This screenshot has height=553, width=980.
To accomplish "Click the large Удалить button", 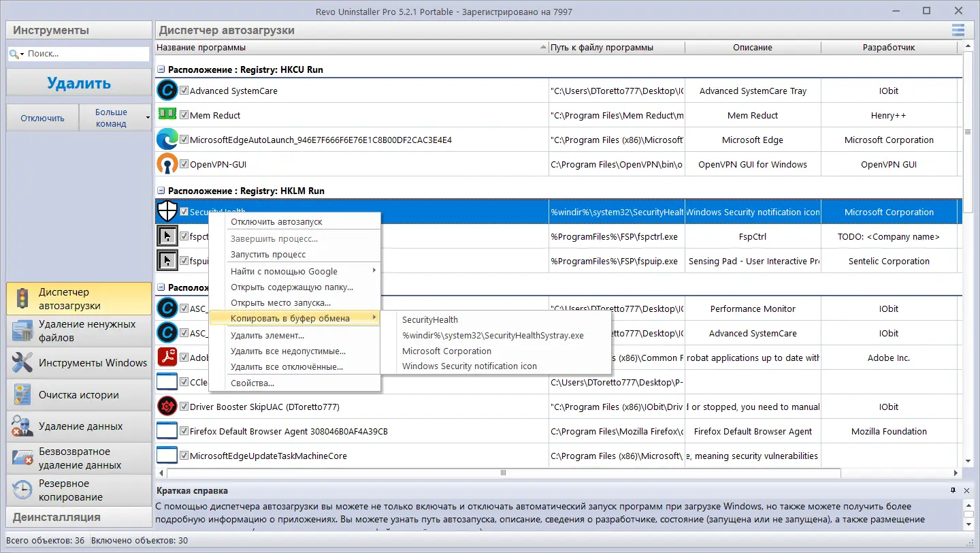I will pos(79,83).
